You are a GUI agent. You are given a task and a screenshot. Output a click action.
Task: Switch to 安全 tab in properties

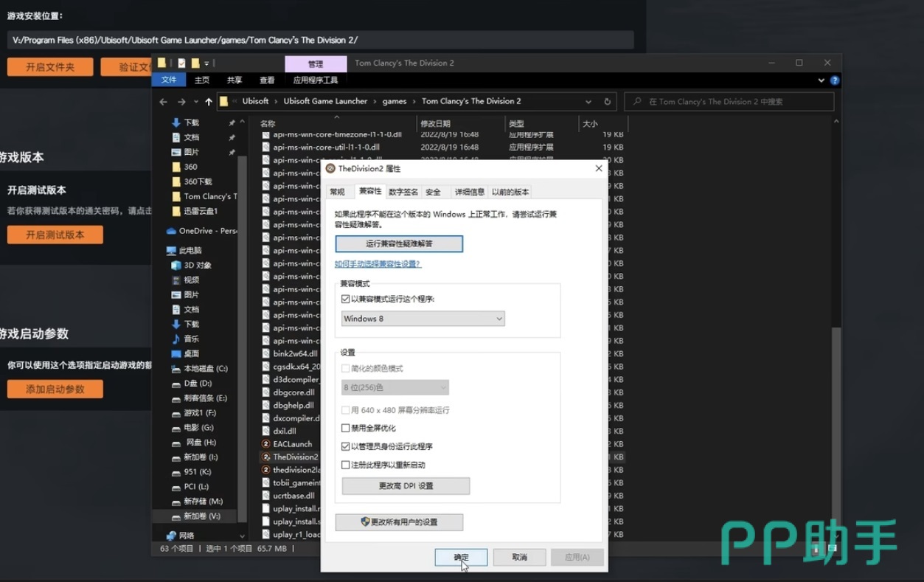434,192
